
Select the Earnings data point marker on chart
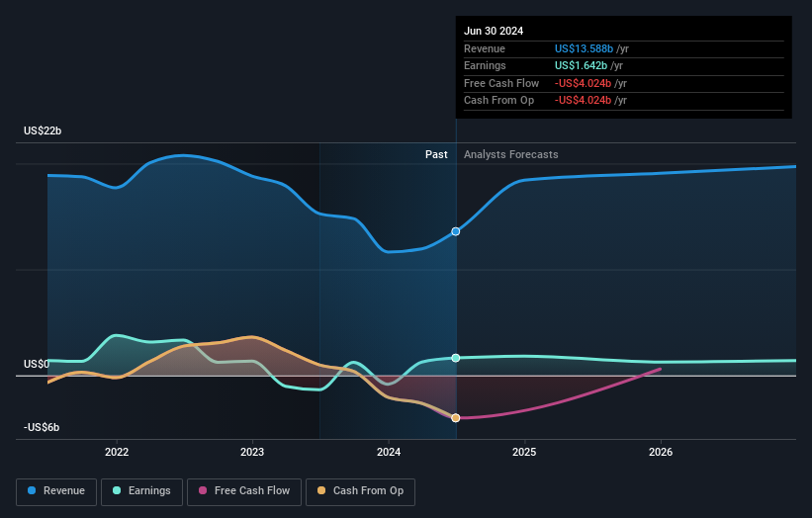pos(456,358)
